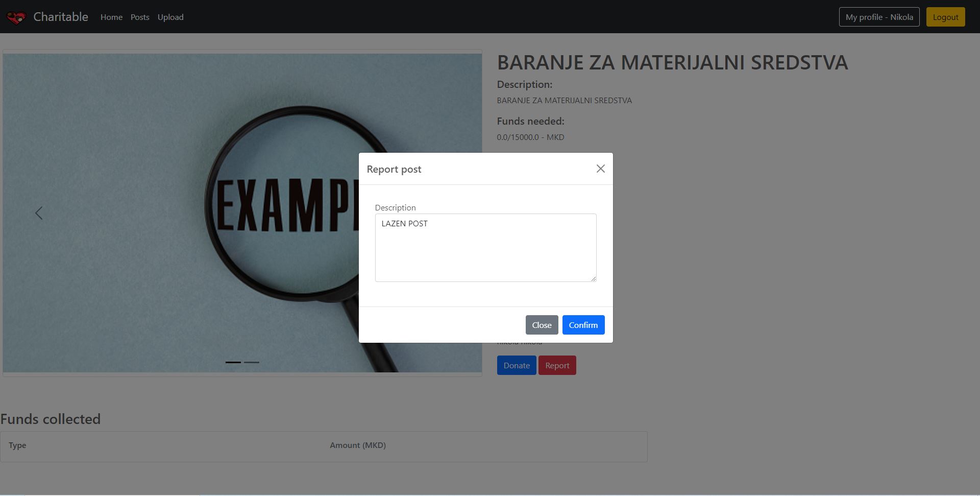Click into the report Description textarea
Image resolution: width=980 pixels, height=496 pixels.
(485, 248)
